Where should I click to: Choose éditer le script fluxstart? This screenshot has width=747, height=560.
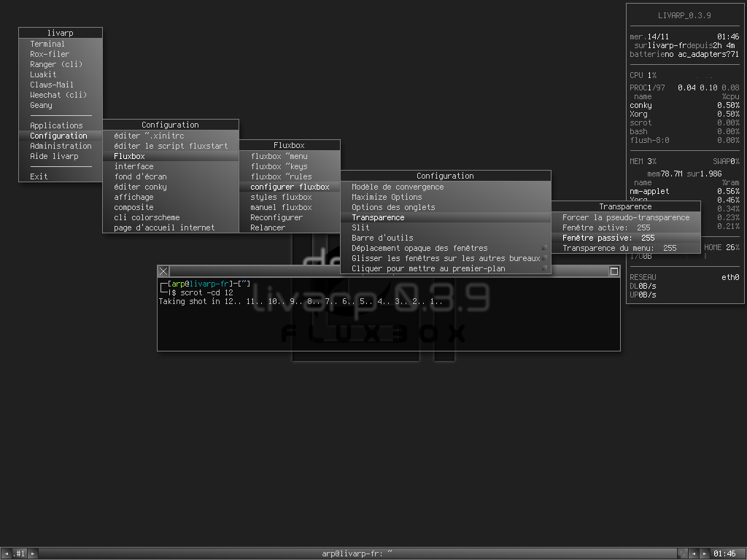pyautogui.click(x=171, y=146)
